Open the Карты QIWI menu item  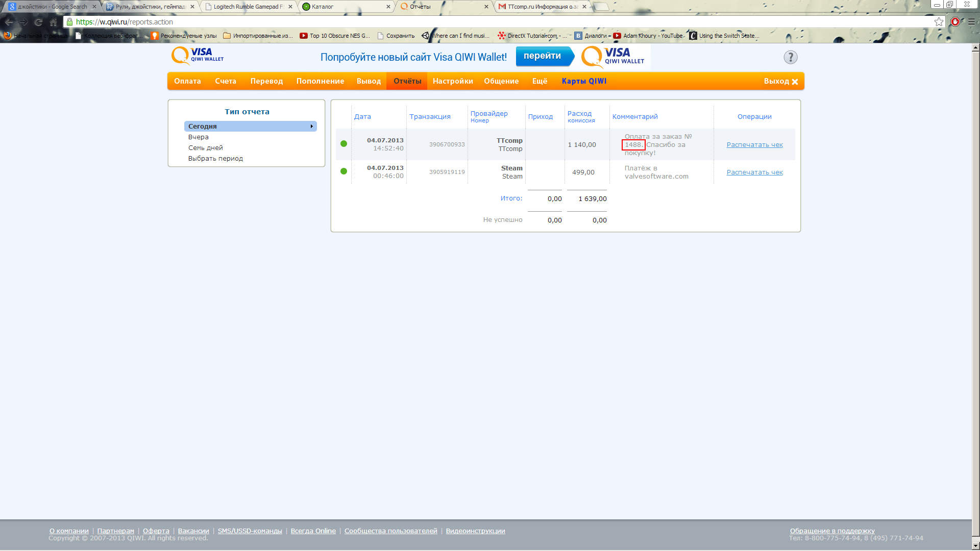(584, 81)
